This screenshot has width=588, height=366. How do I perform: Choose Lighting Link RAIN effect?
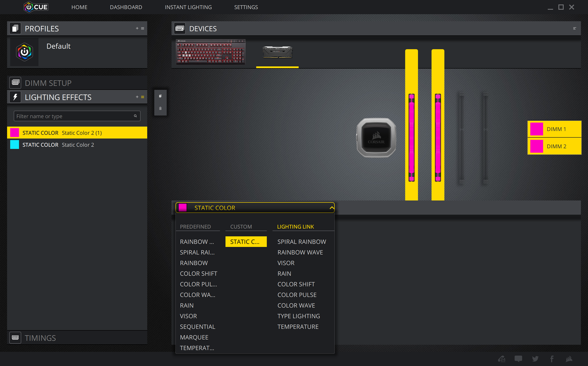tap(284, 274)
